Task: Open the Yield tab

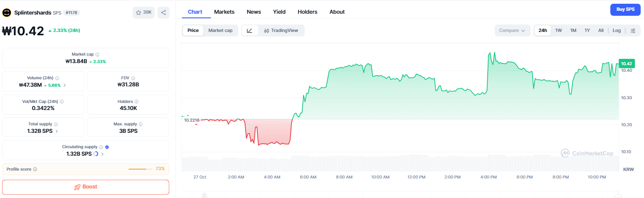Action: pyautogui.click(x=279, y=12)
